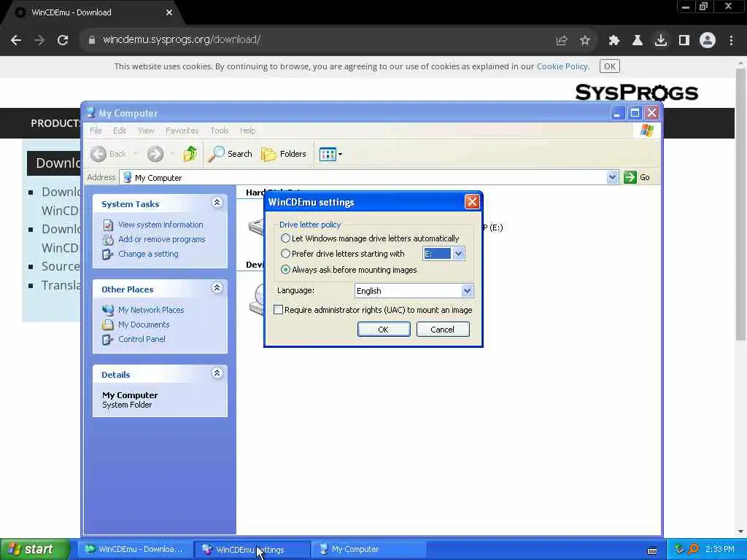Viewport: 747px width, 560px height.
Task: Click the Forward arrow in My Computer toolbar
Action: pos(155,154)
